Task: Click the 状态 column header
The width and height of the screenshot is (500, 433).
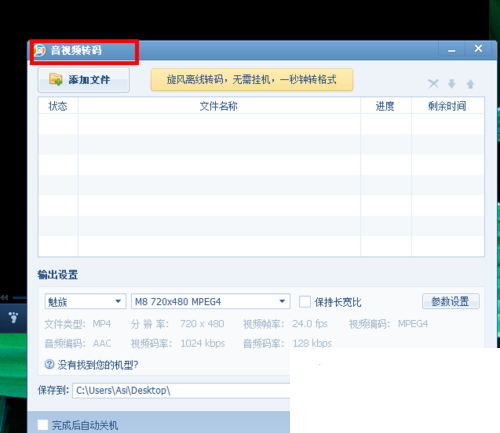Action: [x=58, y=106]
